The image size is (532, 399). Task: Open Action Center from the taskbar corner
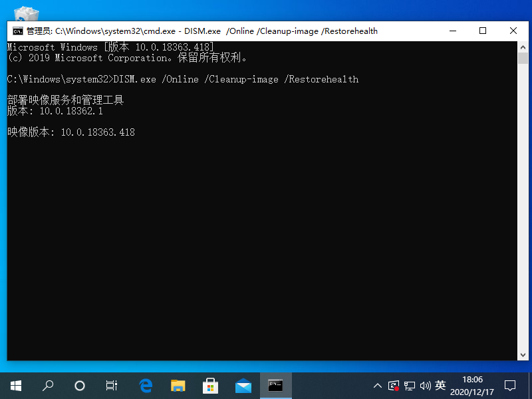click(x=509, y=385)
